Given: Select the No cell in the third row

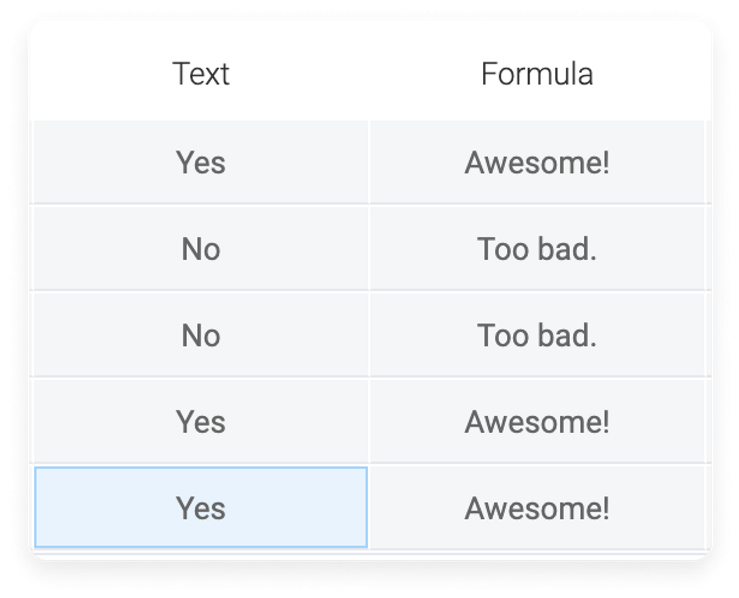Looking at the screenshot, I should tap(201, 335).
